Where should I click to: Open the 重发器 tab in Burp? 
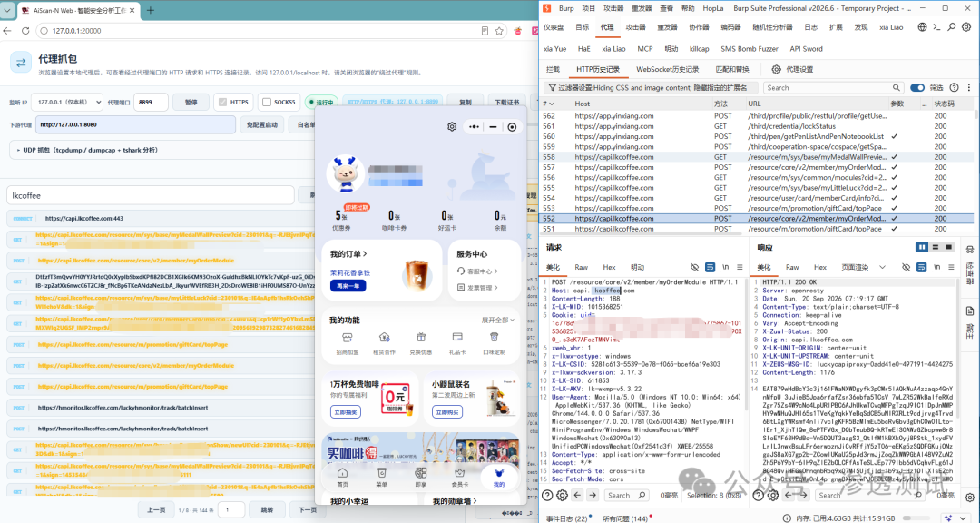pos(668,27)
